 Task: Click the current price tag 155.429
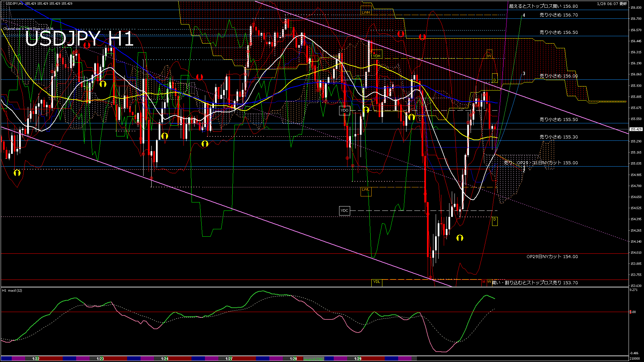(x=636, y=129)
